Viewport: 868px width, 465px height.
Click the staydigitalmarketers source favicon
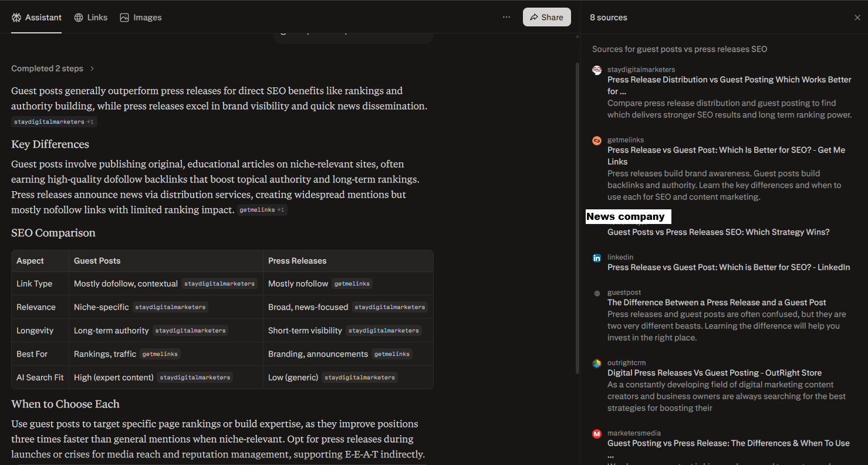pyautogui.click(x=597, y=70)
